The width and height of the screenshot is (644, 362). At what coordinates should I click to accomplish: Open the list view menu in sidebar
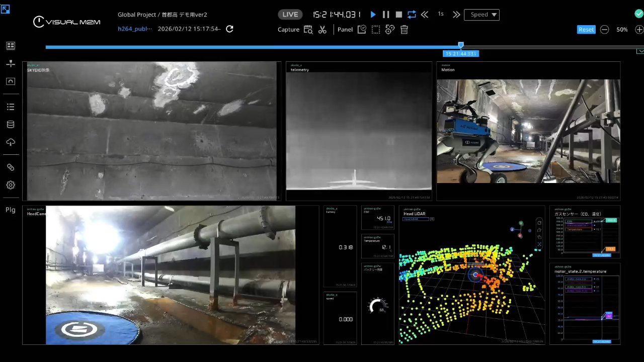pyautogui.click(x=10, y=107)
